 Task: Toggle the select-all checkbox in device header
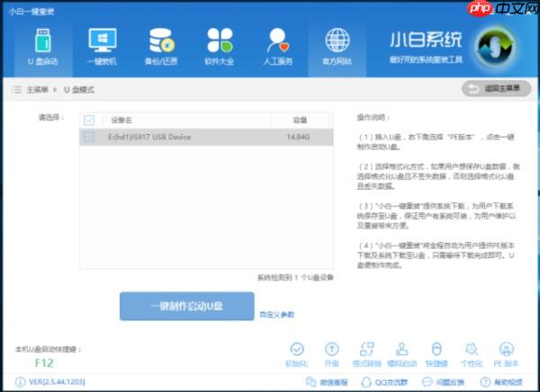tap(89, 120)
